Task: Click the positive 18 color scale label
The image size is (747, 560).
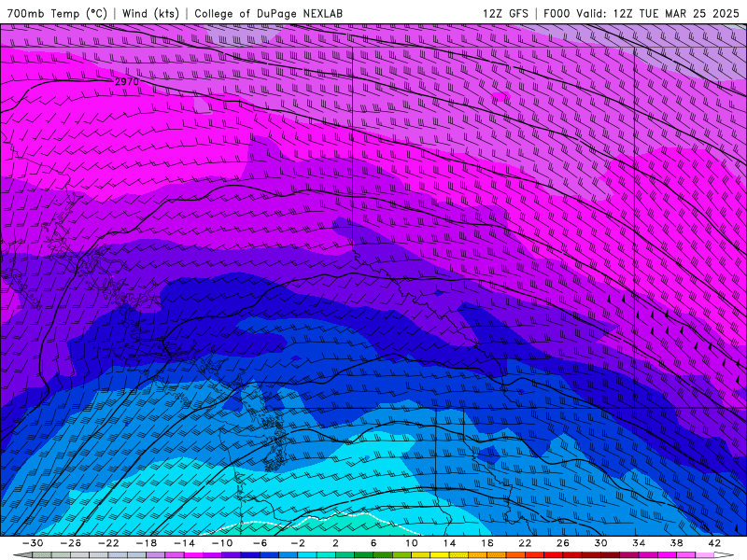Action: coord(487,543)
